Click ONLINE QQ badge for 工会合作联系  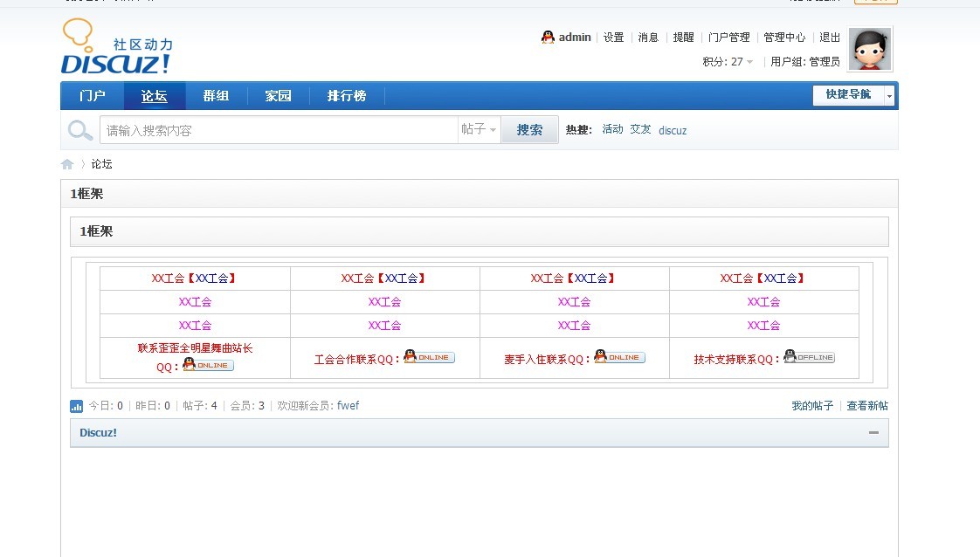429,356
